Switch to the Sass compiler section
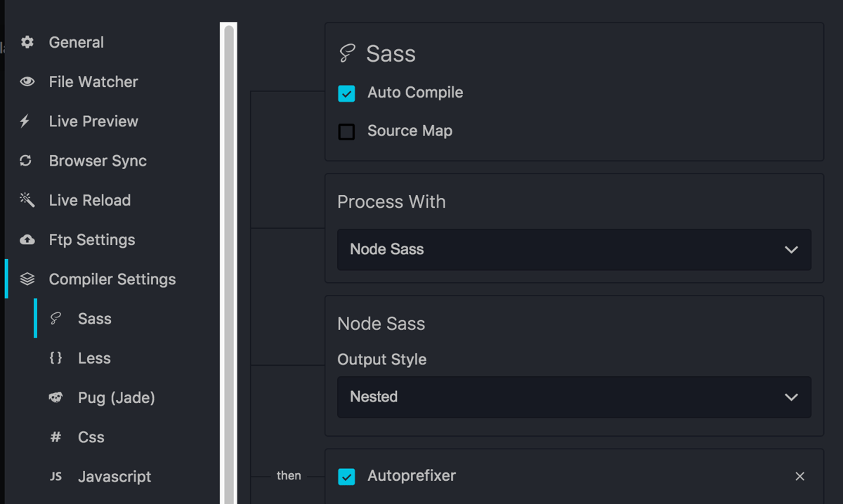This screenshot has height=504, width=843. coord(94,319)
